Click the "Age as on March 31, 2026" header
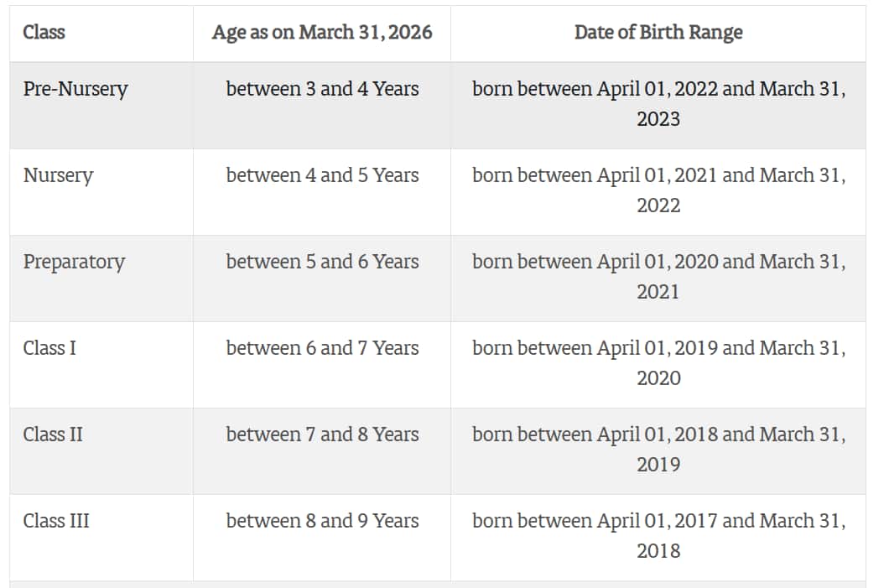The image size is (884, 588). (322, 33)
